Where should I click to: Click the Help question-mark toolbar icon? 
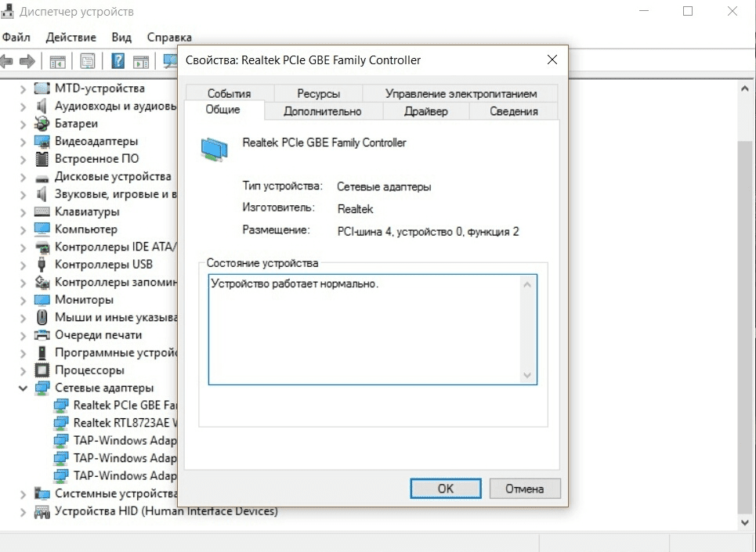[118, 61]
